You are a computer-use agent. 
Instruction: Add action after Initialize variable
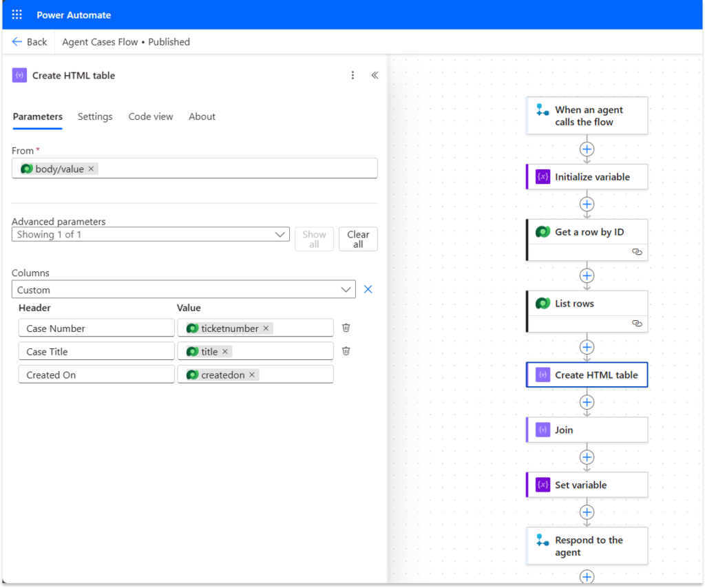[x=587, y=204]
